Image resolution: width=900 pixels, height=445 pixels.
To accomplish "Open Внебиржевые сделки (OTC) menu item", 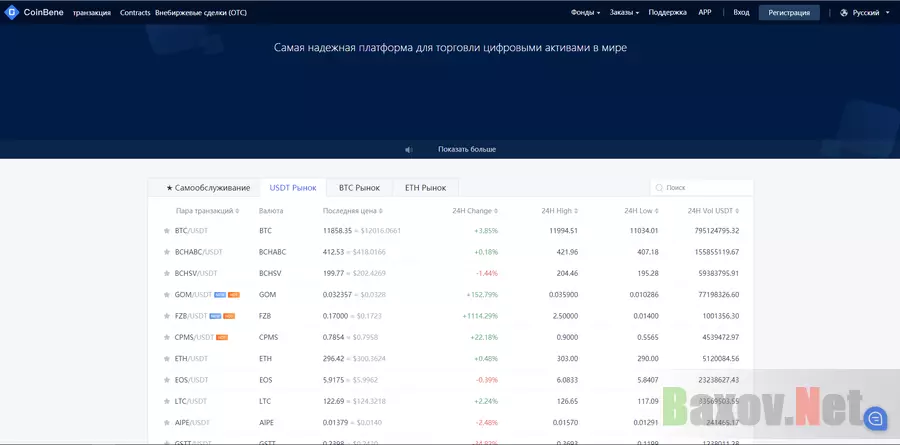I will click(201, 13).
